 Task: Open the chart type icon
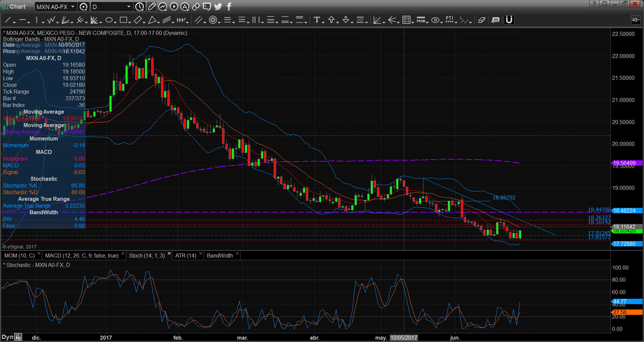(x=163, y=7)
